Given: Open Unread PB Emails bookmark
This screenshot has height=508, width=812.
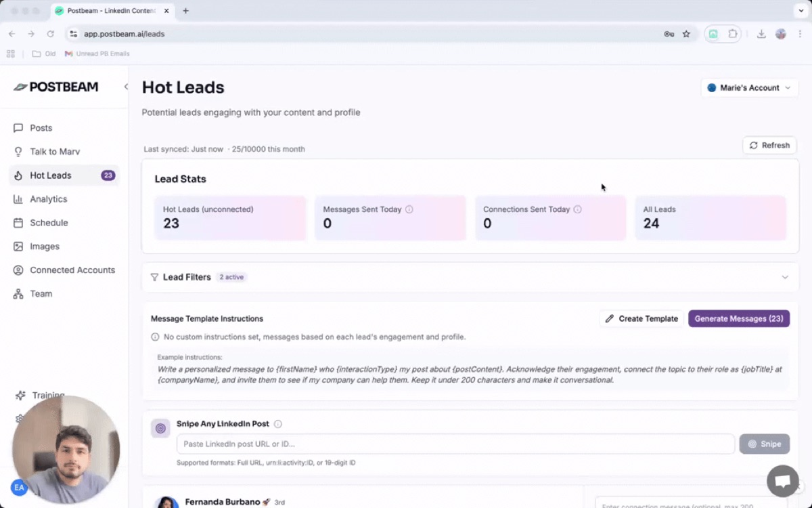Looking at the screenshot, I should point(97,54).
